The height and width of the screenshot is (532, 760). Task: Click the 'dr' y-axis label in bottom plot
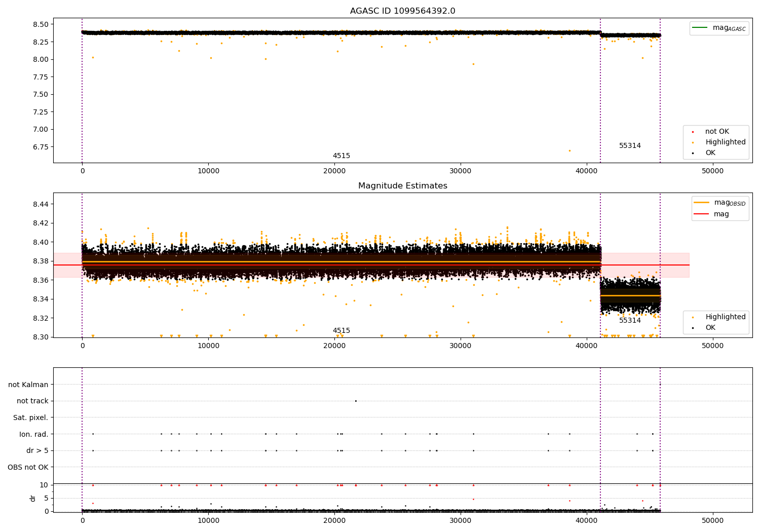click(33, 498)
